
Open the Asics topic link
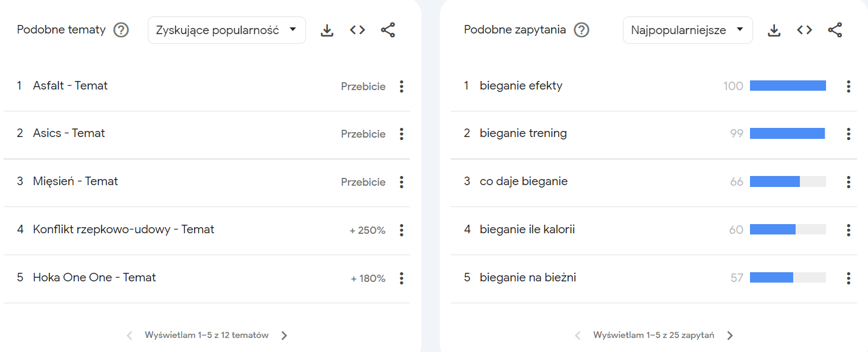pyautogui.click(x=69, y=133)
